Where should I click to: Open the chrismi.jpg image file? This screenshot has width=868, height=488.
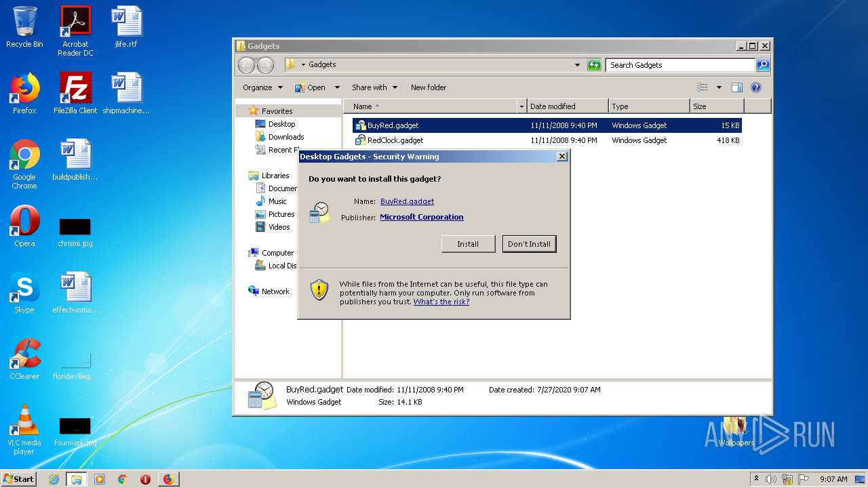(x=75, y=231)
